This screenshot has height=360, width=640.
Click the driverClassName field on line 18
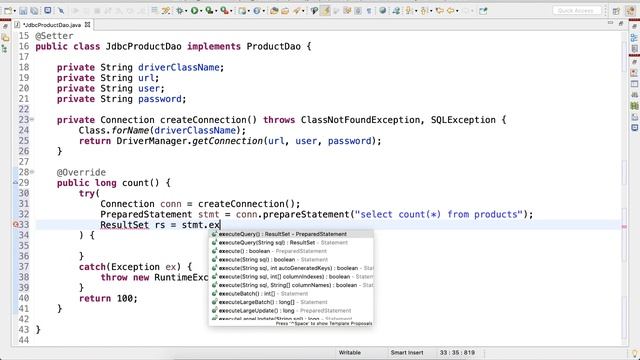point(178,67)
